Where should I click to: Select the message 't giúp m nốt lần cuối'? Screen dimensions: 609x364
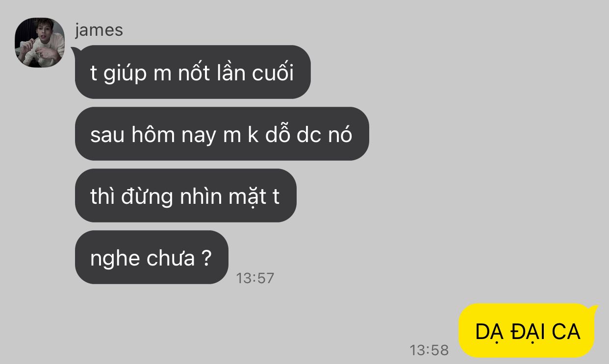click(193, 72)
